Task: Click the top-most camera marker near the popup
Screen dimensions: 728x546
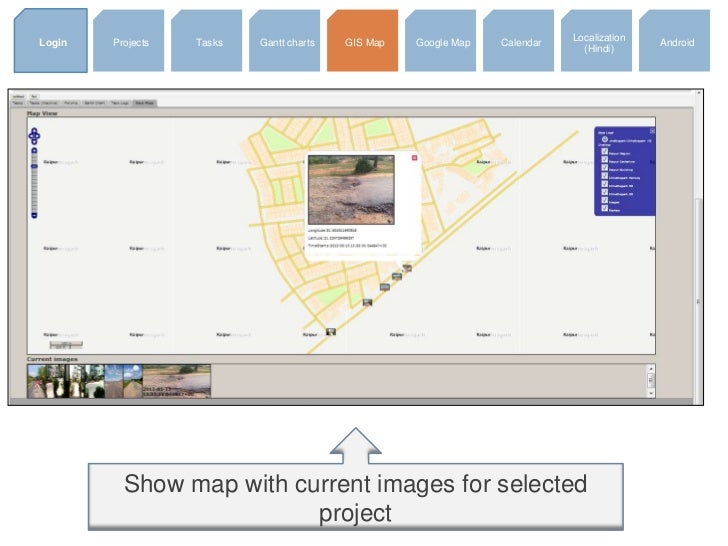Action: click(x=407, y=268)
